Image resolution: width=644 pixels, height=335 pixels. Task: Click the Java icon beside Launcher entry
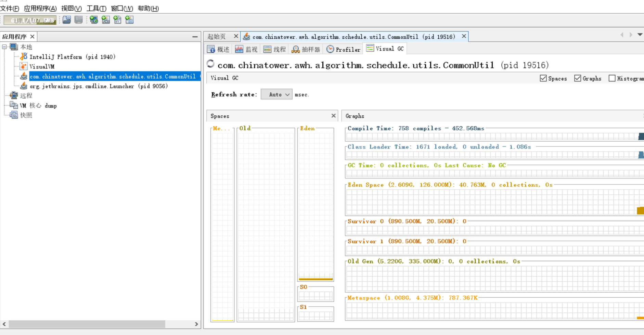point(24,86)
